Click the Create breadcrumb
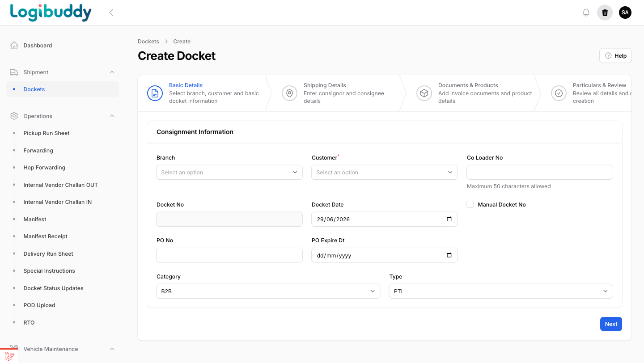 tap(182, 42)
